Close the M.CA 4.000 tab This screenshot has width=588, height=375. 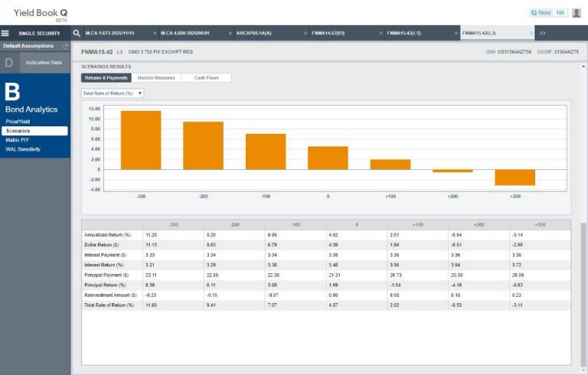pos(230,34)
